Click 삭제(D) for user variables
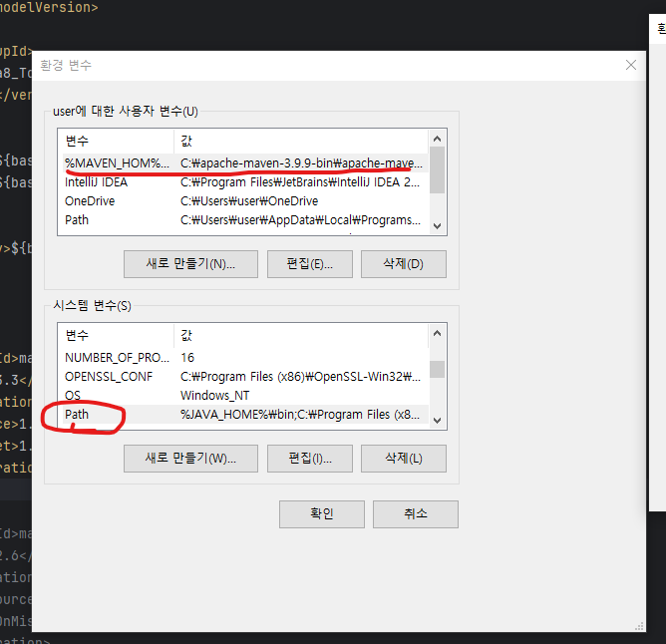The width and height of the screenshot is (666, 644). [x=404, y=264]
